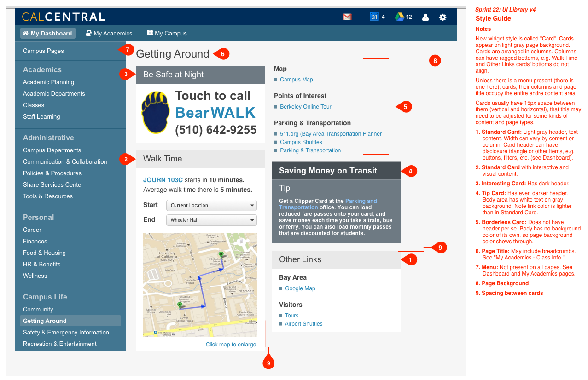The width and height of the screenshot is (588, 380).
Task: Select Share Services Center in the sidebar
Action: point(53,184)
